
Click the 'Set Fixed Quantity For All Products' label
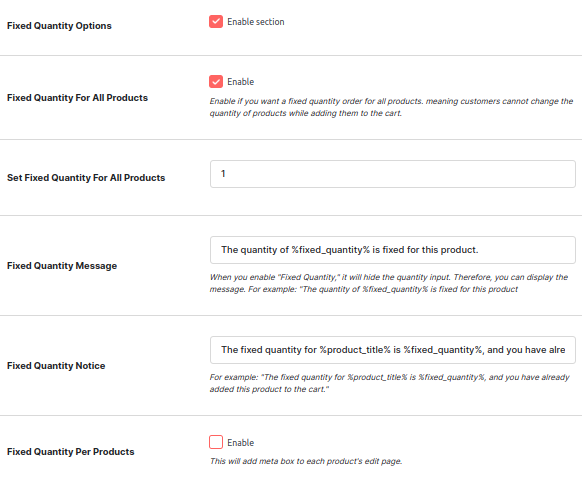pyautogui.click(x=86, y=178)
